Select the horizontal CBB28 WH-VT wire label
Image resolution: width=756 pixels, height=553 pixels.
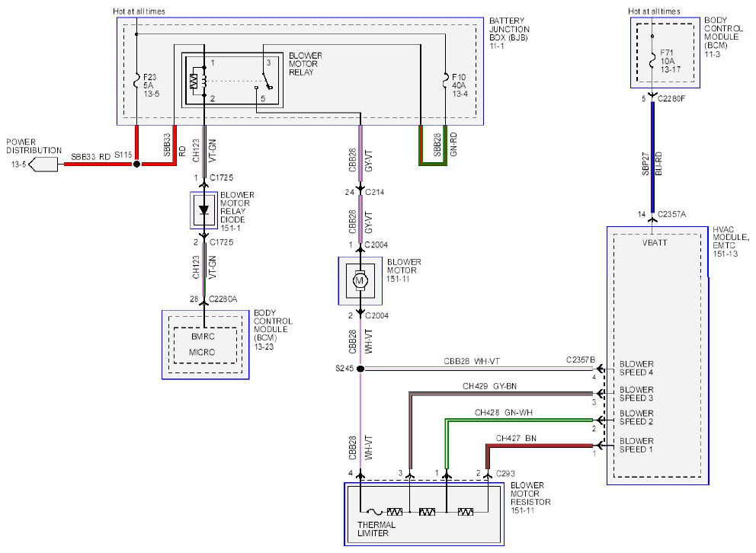(x=472, y=361)
